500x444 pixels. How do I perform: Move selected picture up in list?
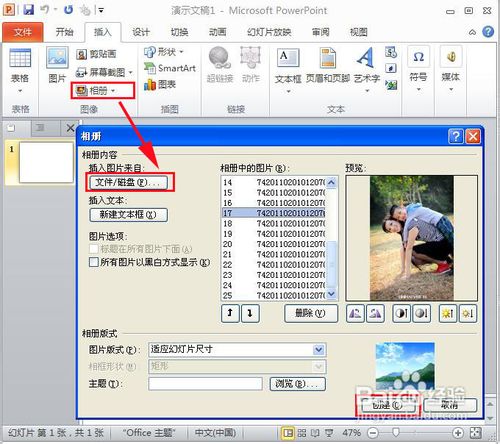[x=230, y=313]
